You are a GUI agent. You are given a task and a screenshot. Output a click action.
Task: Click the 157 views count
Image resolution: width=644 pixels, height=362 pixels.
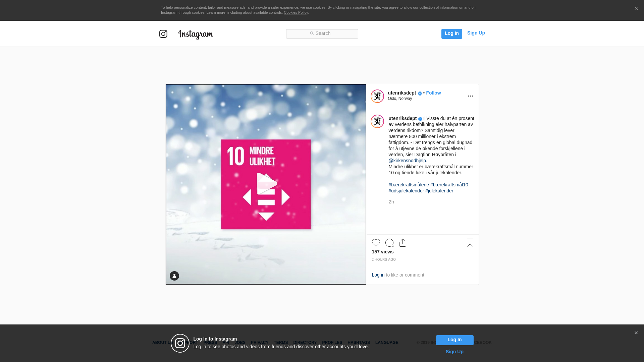[x=383, y=252]
